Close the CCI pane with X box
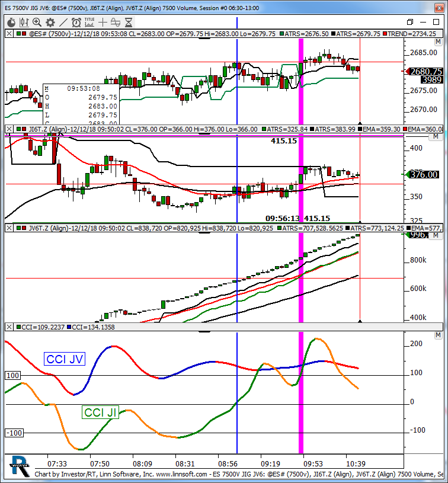Screen dimensions: 448x483 tap(8, 327)
